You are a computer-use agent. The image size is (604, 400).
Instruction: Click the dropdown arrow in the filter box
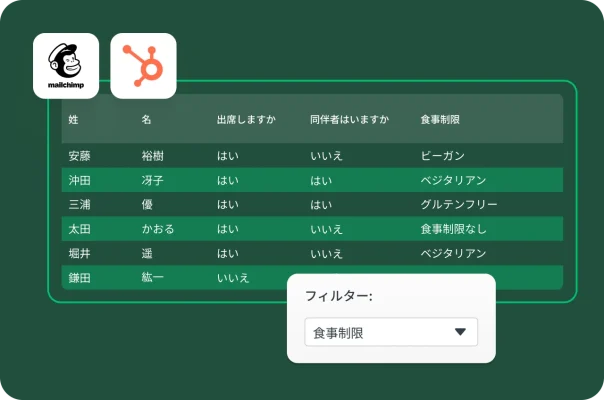point(460,332)
